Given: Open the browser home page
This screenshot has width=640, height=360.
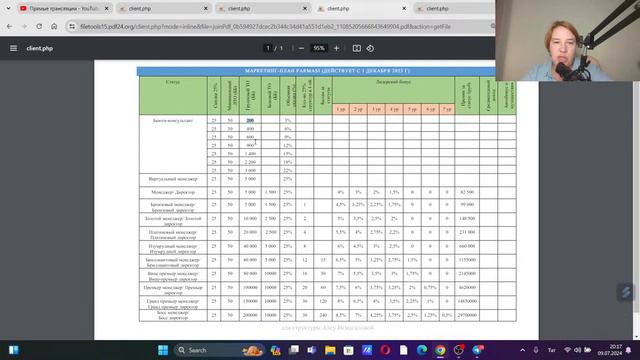Looking at the screenshot, I should (54, 26).
